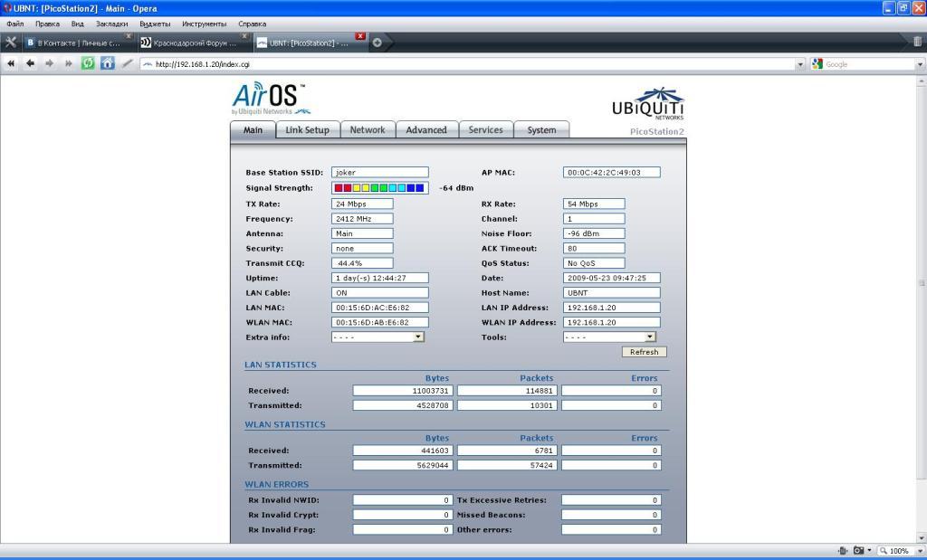Switch to the Краснодарский Форум browser tab
The width and height of the screenshot is (927, 560).
195,43
